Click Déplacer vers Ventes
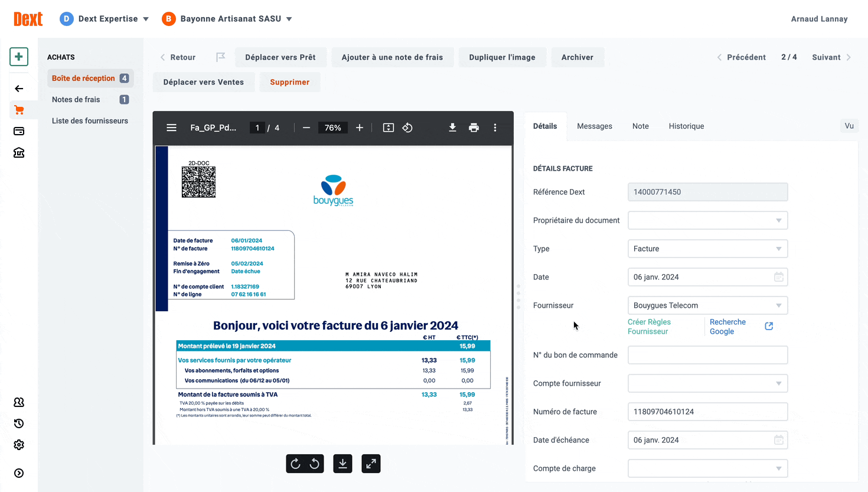868x492 pixels. point(204,82)
